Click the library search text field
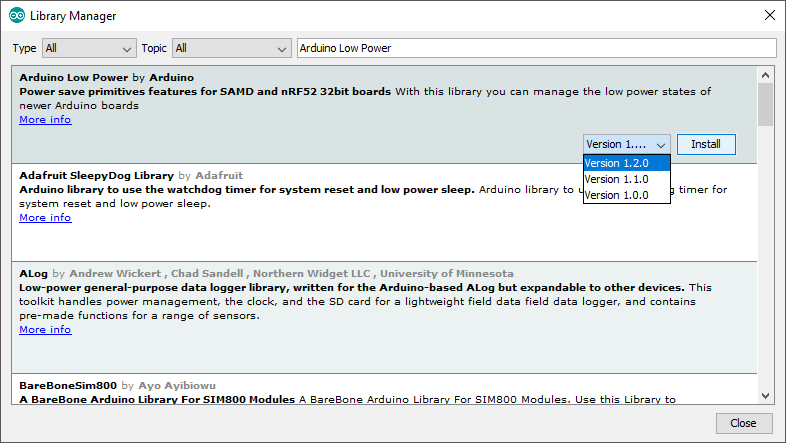Image resolution: width=786 pixels, height=443 pixels. pos(536,48)
